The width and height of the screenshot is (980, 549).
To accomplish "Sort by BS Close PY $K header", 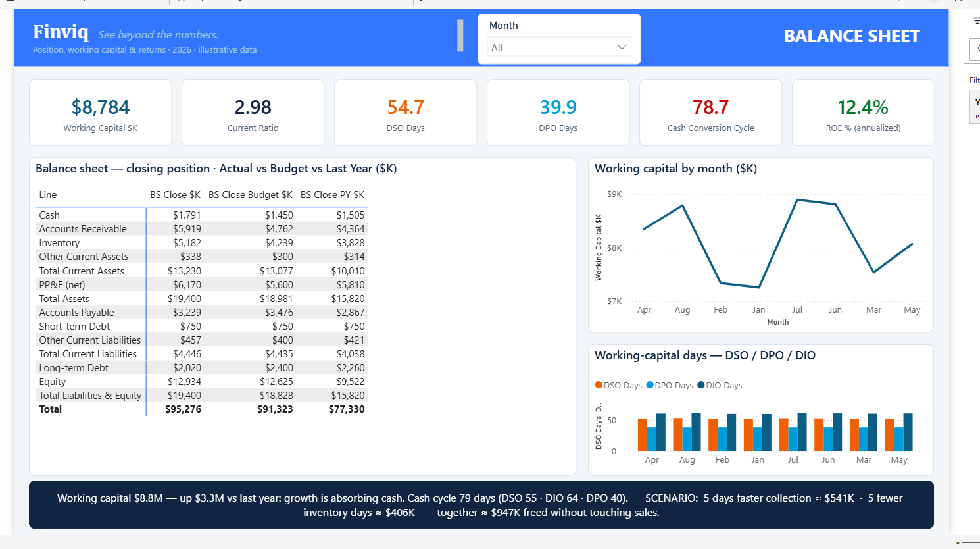I will coord(332,195).
